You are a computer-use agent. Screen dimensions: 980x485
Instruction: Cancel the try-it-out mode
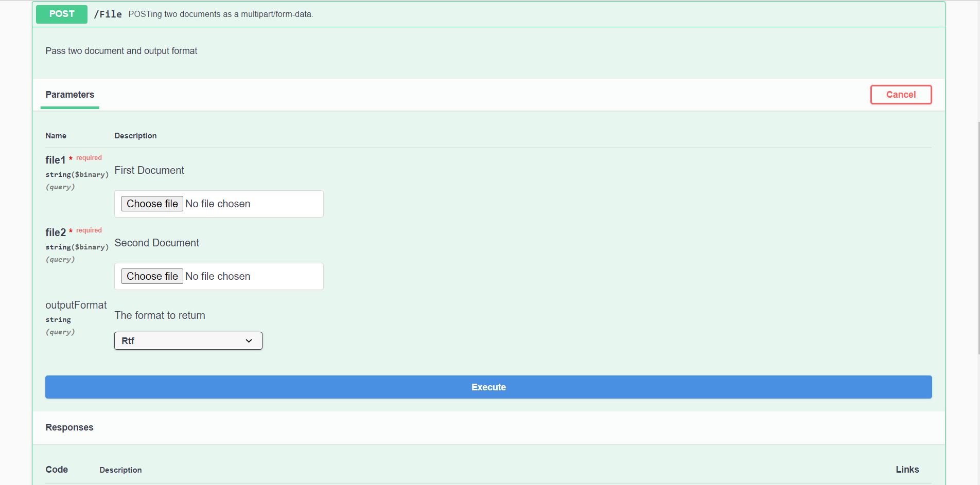click(900, 95)
